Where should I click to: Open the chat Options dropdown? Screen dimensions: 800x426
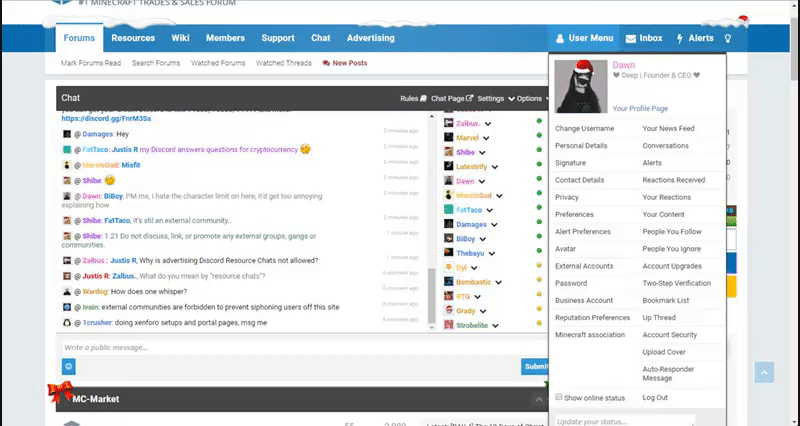coord(533,98)
